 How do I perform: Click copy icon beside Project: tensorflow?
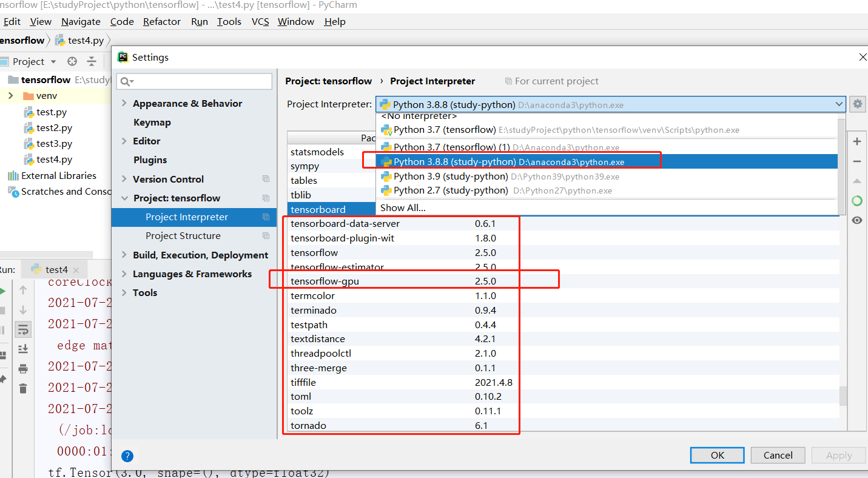[266, 198]
